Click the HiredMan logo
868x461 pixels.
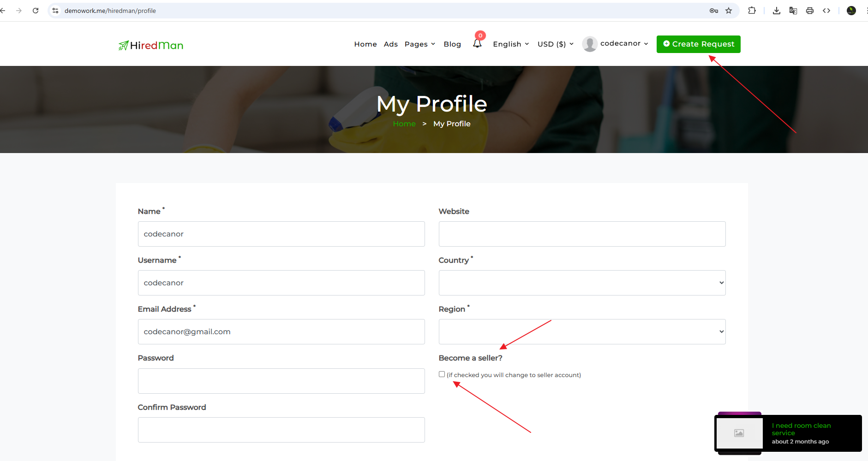tap(151, 45)
